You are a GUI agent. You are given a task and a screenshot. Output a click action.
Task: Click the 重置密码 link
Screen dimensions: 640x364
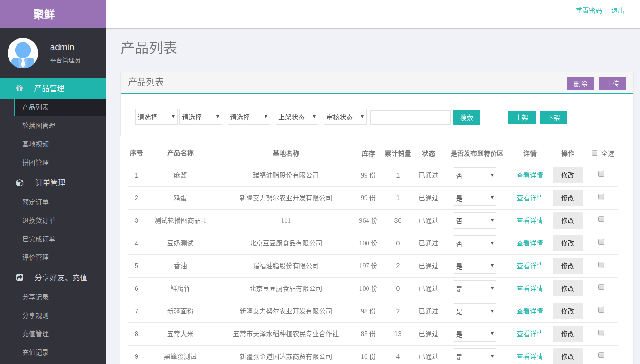[589, 10]
